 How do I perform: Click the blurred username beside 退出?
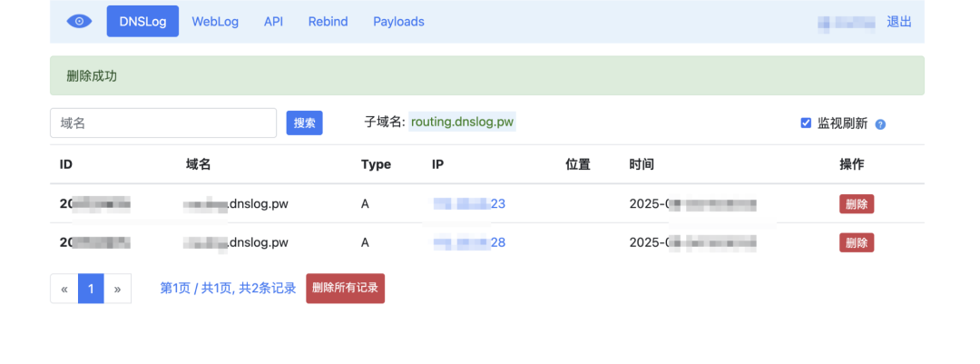[847, 23]
